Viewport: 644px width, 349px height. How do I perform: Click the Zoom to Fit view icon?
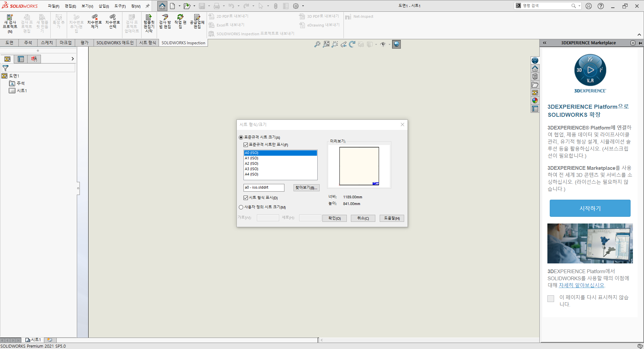pyautogui.click(x=317, y=44)
